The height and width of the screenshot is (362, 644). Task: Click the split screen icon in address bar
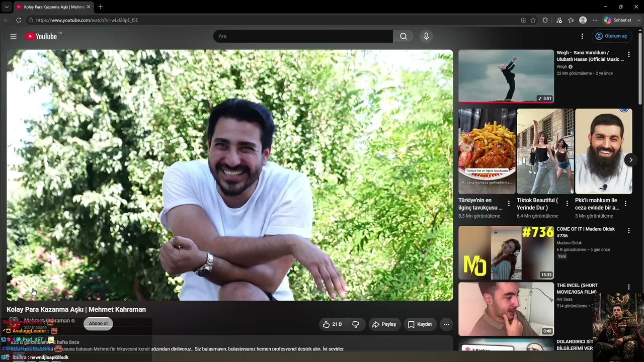click(523, 20)
